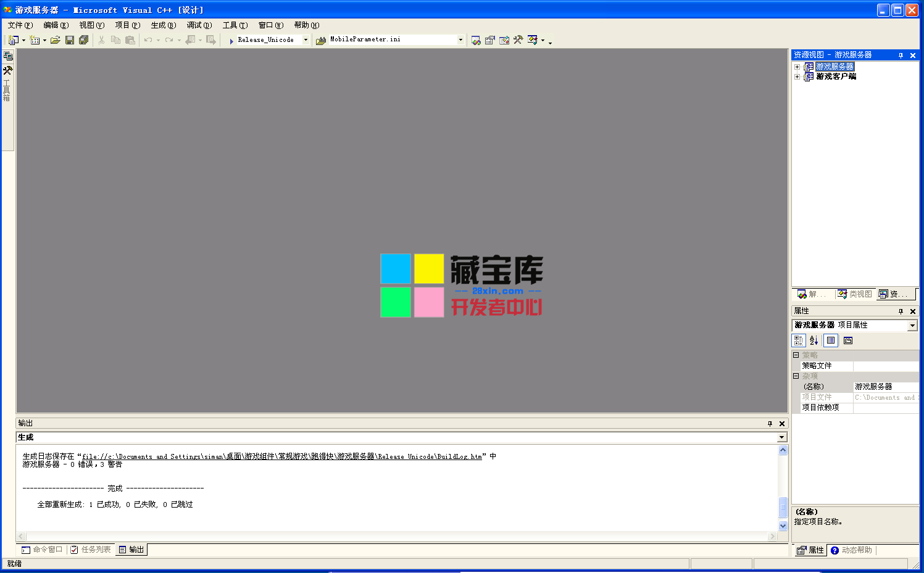This screenshot has height=573, width=924.
Task: Switch to the 动态帮助 tab
Action: 851,550
